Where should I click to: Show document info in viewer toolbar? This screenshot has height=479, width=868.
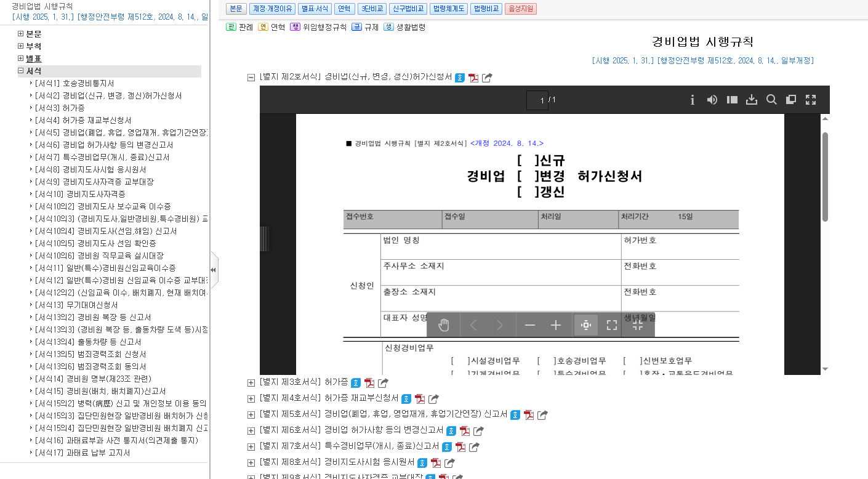(693, 100)
